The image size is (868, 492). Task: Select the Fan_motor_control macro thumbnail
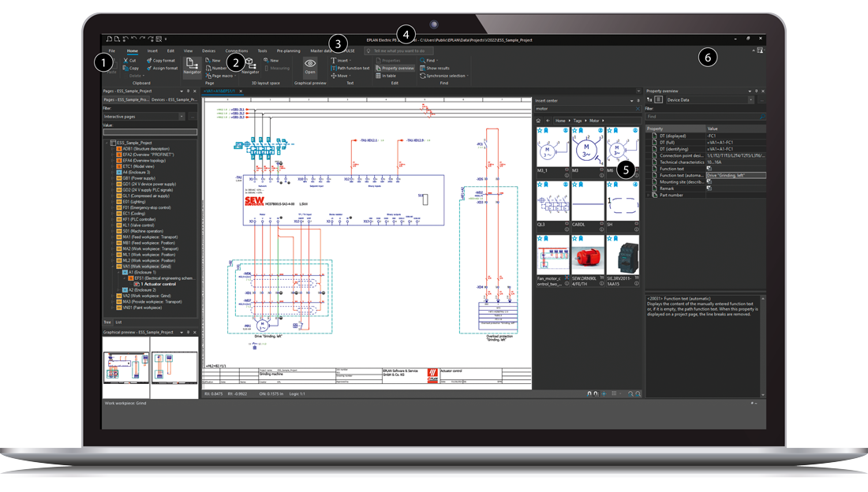[x=552, y=254]
